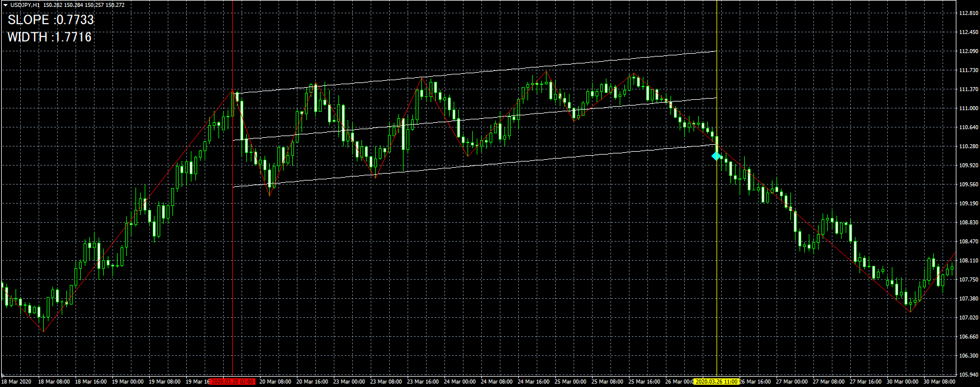Open the chart menu triangle beside USDJPY,H1
This screenshot has width=980, height=387.
(5, 5)
